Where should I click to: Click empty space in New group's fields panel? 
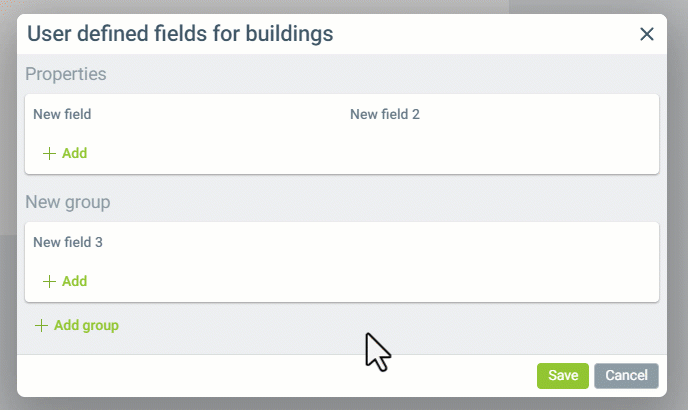[x=400, y=270]
